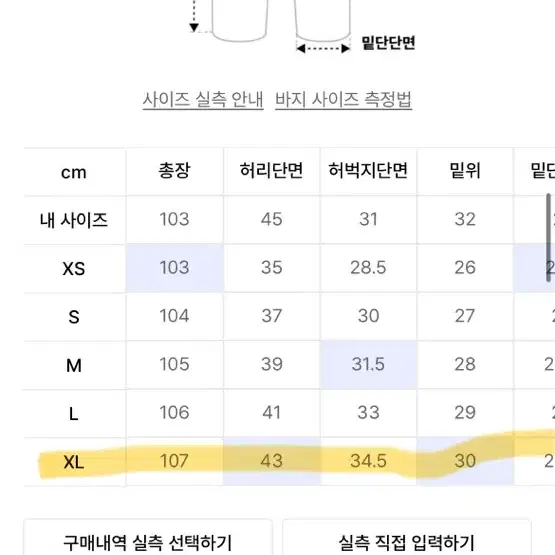Select the XL size row label

pyautogui.click(x=74, y=462)
